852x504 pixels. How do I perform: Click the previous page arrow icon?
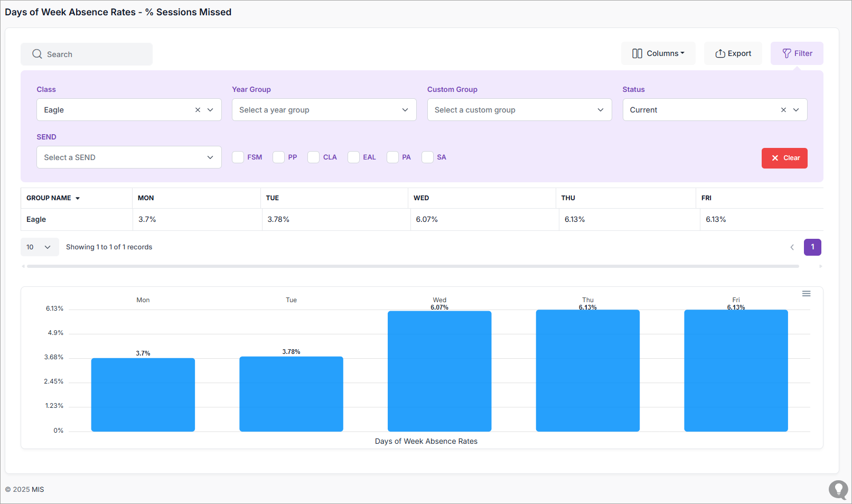(792, 247)
